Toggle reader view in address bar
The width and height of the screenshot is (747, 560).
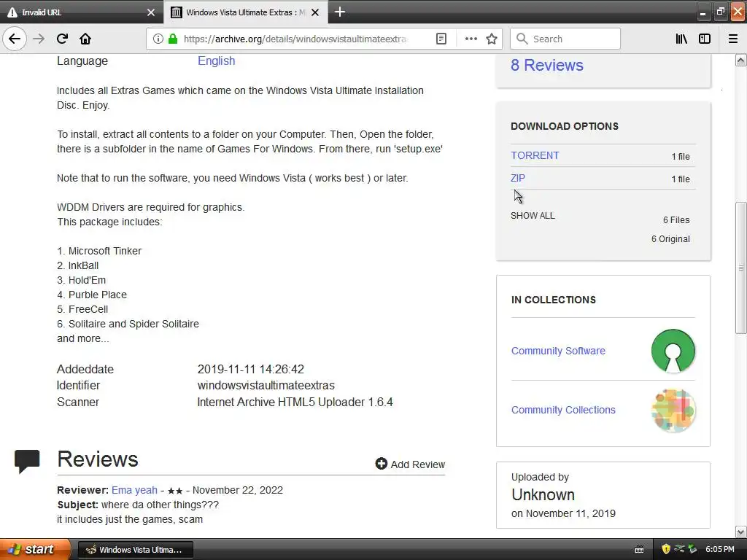click(x=441, y=39)
